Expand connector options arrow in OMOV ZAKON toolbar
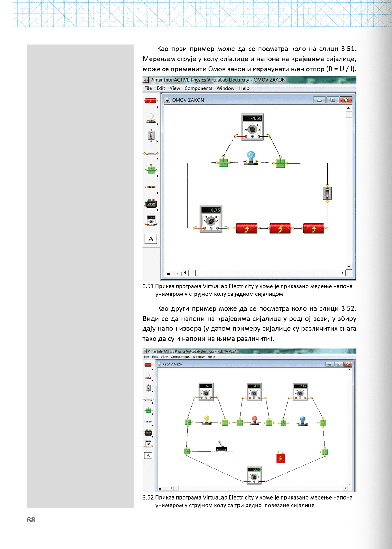This screenshot has width=392, height=549. pyautogui.click(x=158, y=176)
